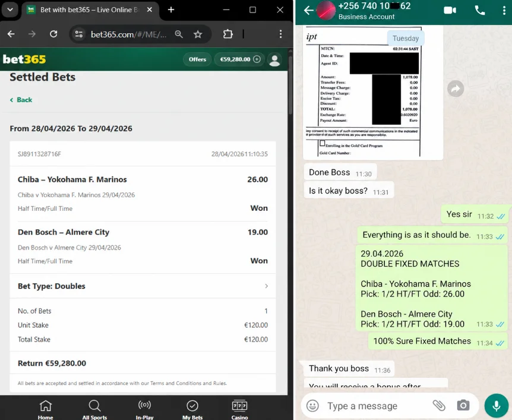Open My Bets in bottom bar
Viewport: 512px width, 420px height.
(x=192, y=409)
